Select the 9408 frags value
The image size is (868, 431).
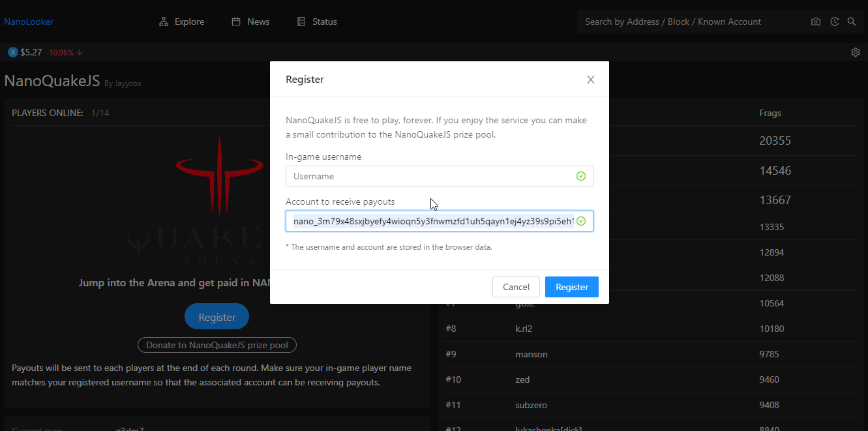(x=770, y=405)
